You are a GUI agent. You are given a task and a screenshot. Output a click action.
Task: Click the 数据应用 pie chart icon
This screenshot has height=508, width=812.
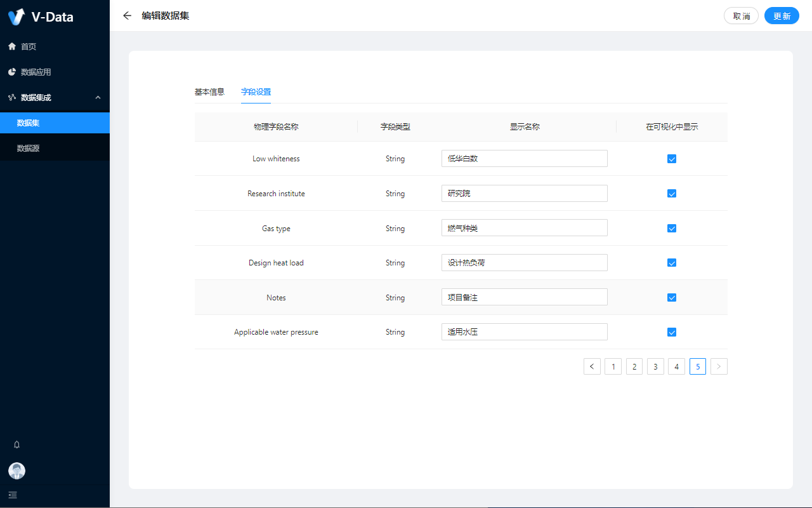(x=12, y=72)
